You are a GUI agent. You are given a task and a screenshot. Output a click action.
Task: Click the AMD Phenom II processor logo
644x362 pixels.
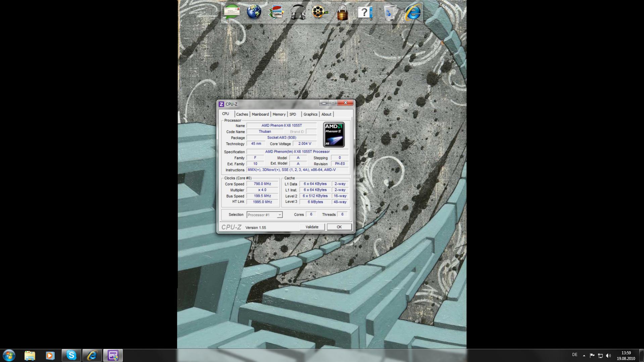coord(334,135)
